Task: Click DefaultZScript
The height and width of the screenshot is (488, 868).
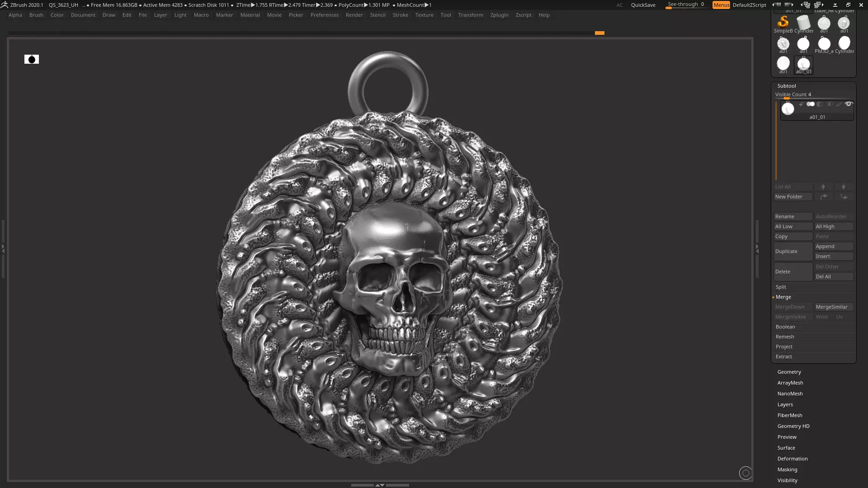Action: [749, 5]
